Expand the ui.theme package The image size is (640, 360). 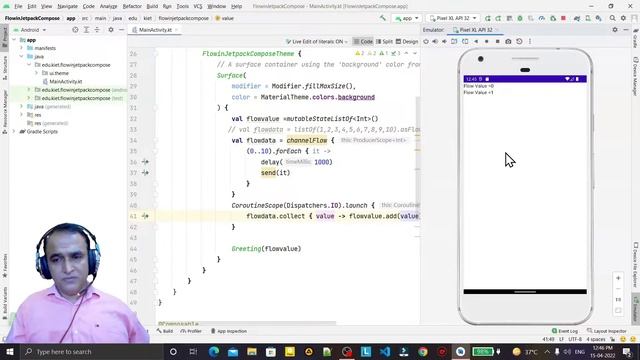(36, 73)
